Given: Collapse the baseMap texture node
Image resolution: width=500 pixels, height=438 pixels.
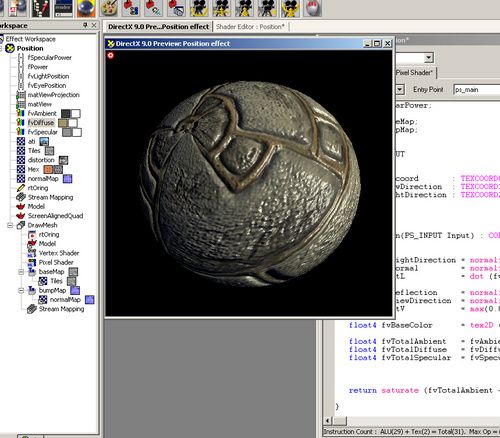Looking at the screenshot, I should point(21,272).
